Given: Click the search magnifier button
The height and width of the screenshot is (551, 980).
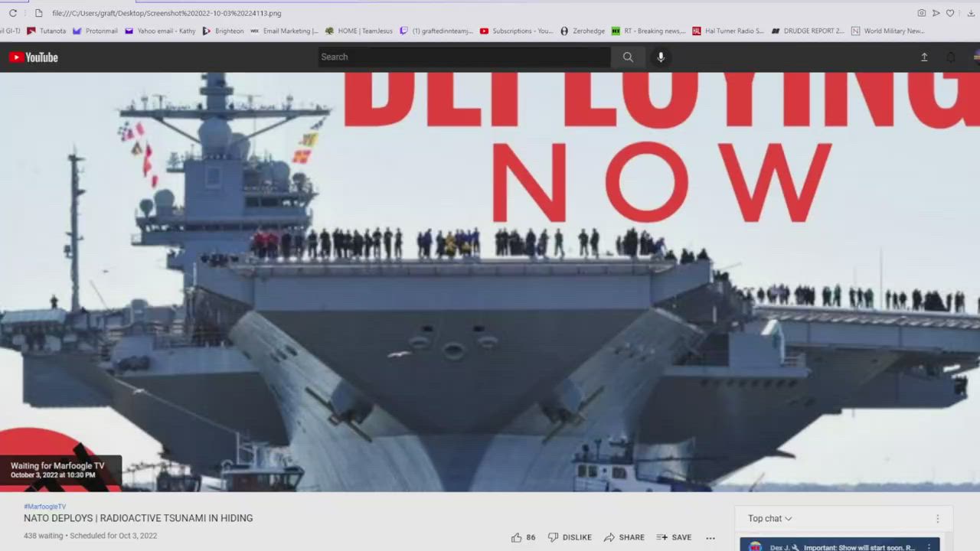Looking at the screenshot, I should point(628,57).
